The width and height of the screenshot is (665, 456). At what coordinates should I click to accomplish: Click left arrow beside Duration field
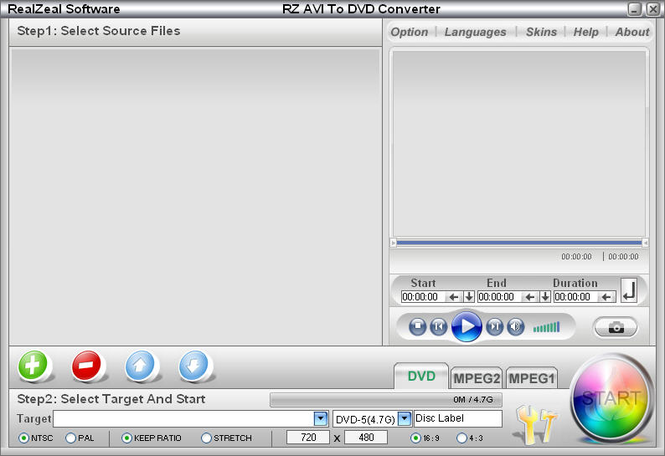tap(606, 297)
